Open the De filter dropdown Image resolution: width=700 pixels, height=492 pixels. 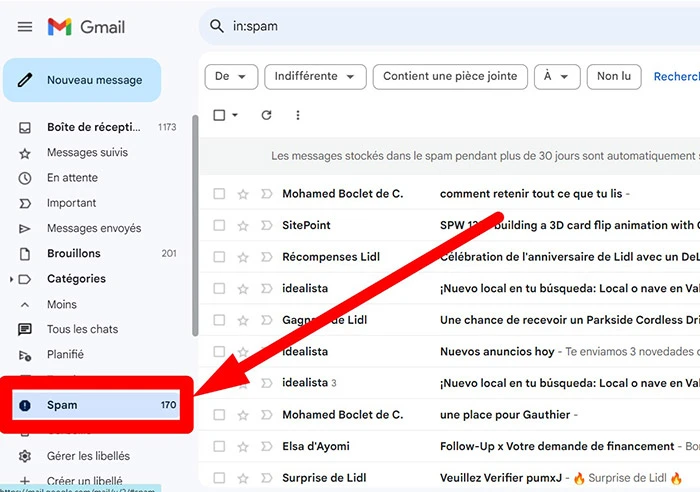231,77
